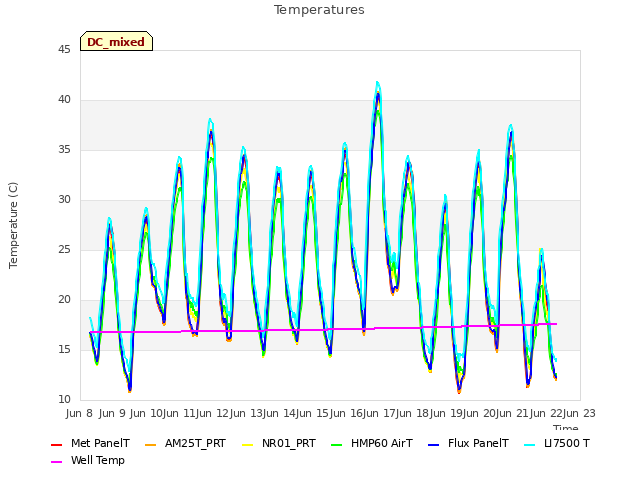Click the y-axis tick label 20
The image size is (640, 480).
pos(64,300)
